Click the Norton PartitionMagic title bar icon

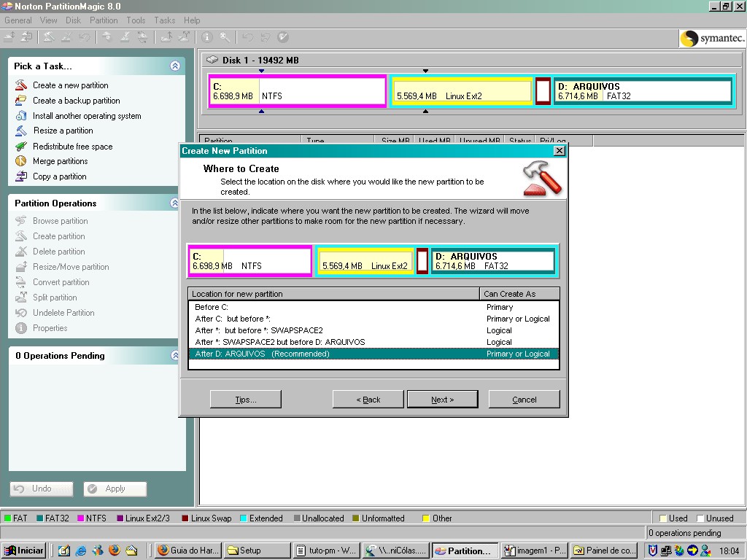click(7, 6)
